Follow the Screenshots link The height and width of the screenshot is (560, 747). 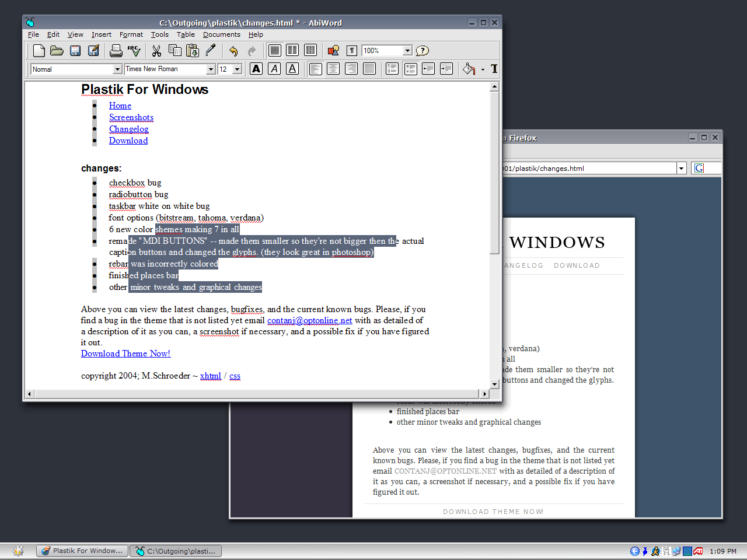(131, 117)
